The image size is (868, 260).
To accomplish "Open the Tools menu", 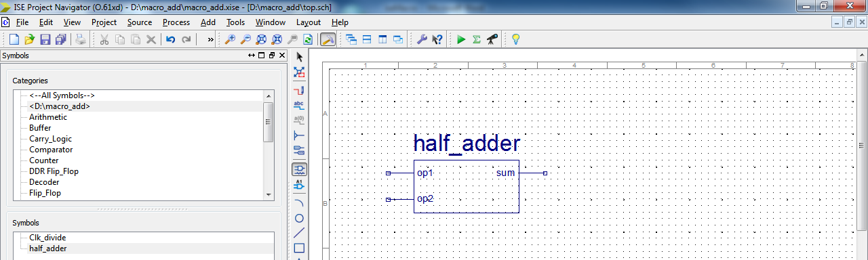I will tap(235, 22).
